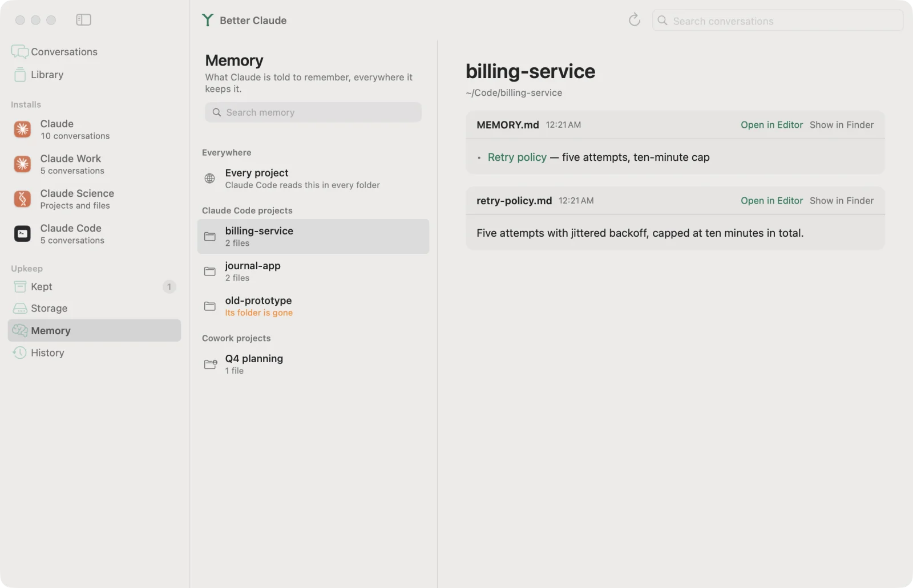Go to Kept in Upkeep
Viewport: 913px width, 588px height.
pos(94,286)
